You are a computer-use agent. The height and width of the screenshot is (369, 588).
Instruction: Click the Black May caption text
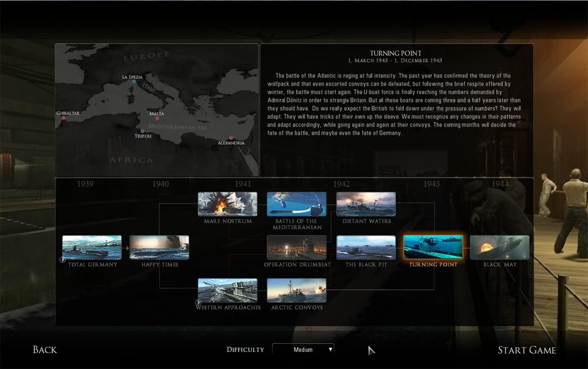500,265
